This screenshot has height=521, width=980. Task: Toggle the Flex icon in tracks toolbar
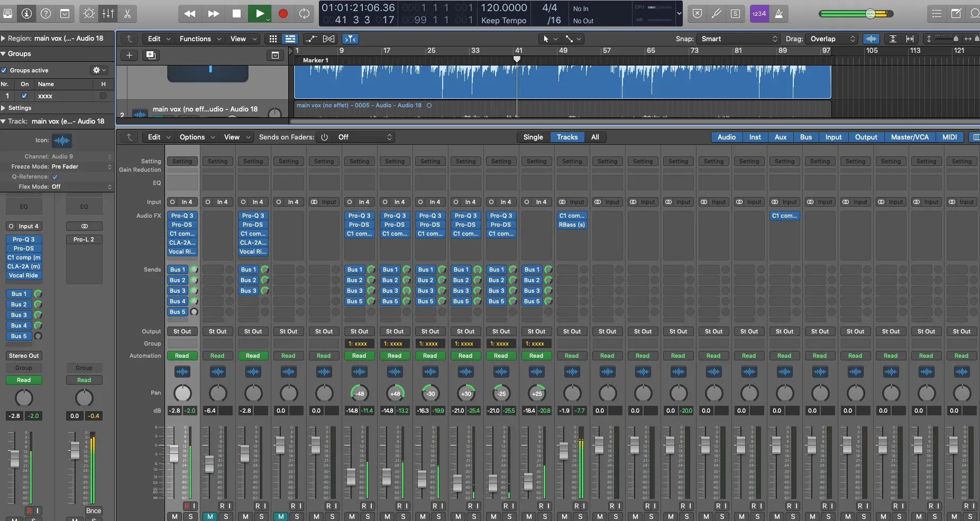(329, 39)
